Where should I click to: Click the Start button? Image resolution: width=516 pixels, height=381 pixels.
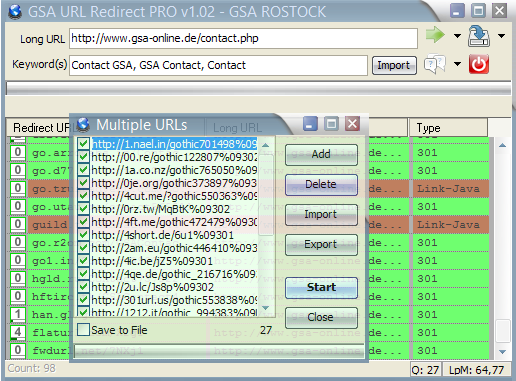pos(321,288)
